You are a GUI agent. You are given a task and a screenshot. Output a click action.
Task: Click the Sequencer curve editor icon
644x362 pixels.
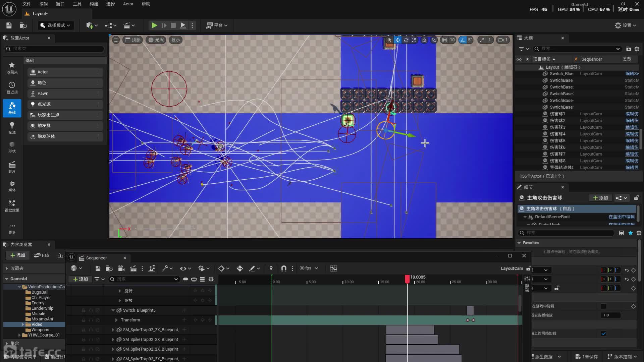333,268
